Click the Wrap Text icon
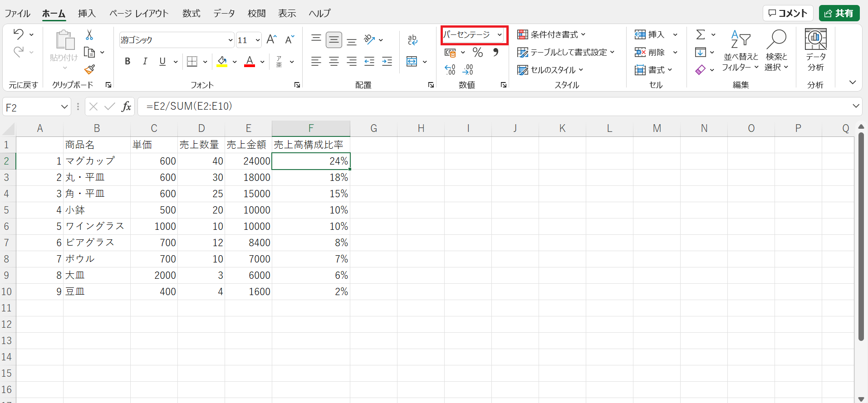The width and height of the screenshot is (868, 403). point(412,40)
